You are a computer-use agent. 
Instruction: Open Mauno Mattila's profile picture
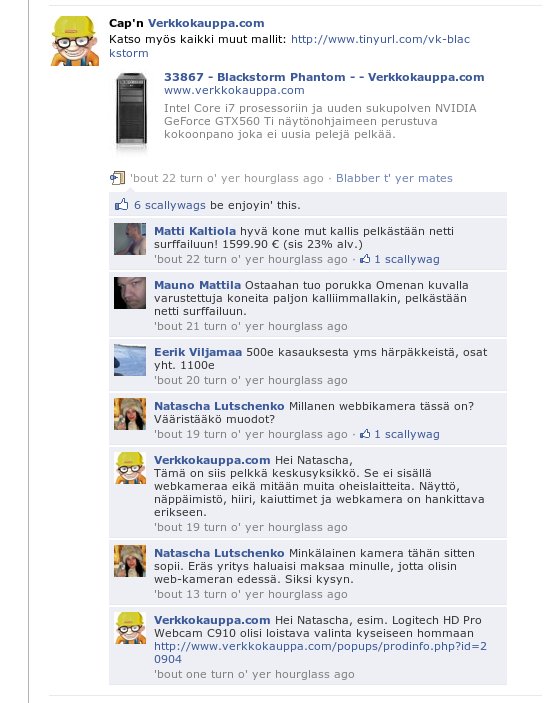pos(130,293)
